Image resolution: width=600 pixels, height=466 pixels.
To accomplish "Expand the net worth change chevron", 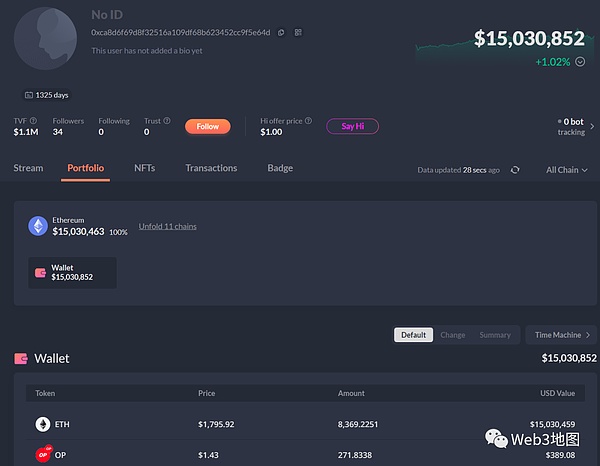I will [x=579, y=62].
